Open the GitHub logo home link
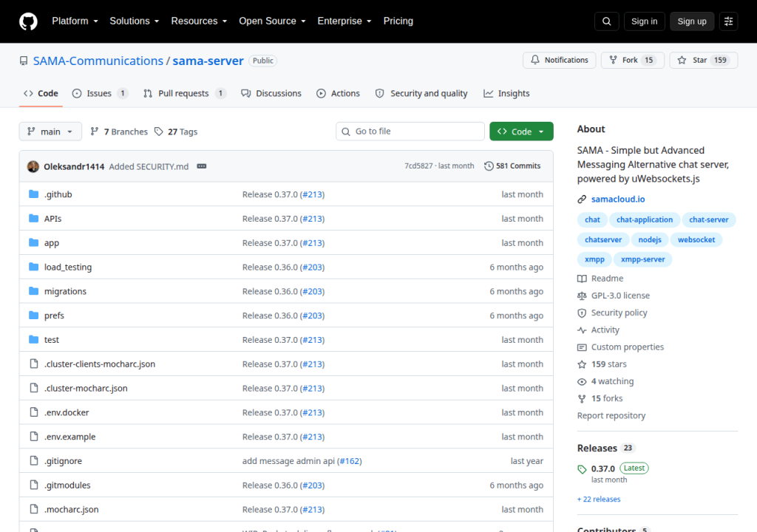Viewport: 757px width, 532px height. [x=28, y=21]
